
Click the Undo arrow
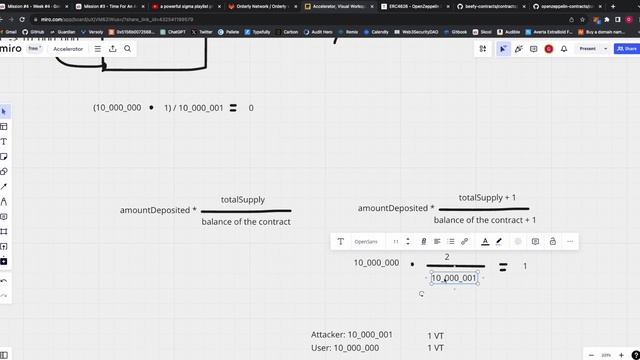(x=4, y=281)
